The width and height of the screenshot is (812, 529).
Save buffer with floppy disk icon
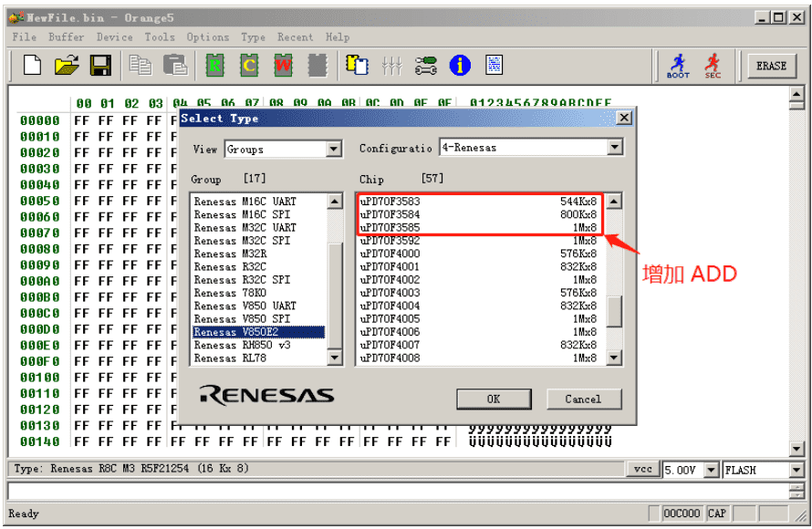[x=101, y=66]
